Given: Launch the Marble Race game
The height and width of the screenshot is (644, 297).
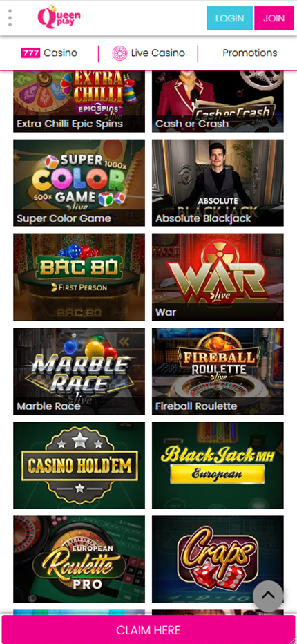Looking at the screenshot, I should tap(79, 371).
